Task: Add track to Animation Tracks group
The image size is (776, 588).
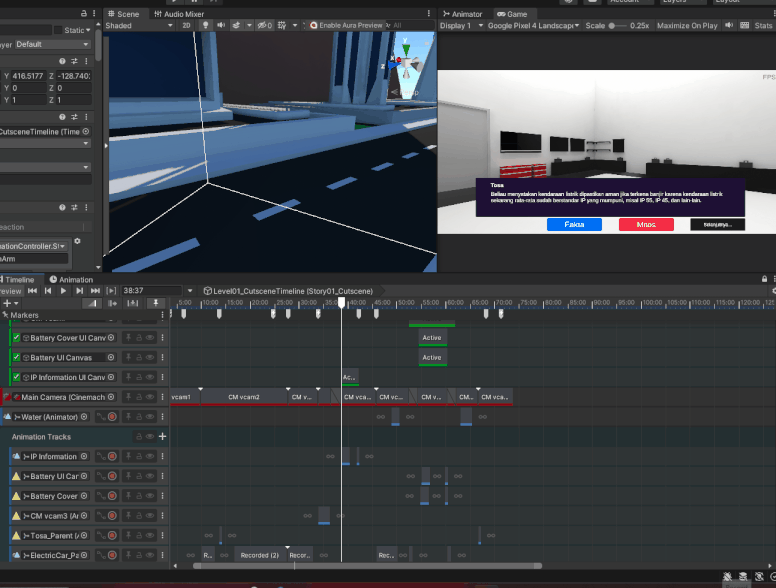Action: [162, 437]
